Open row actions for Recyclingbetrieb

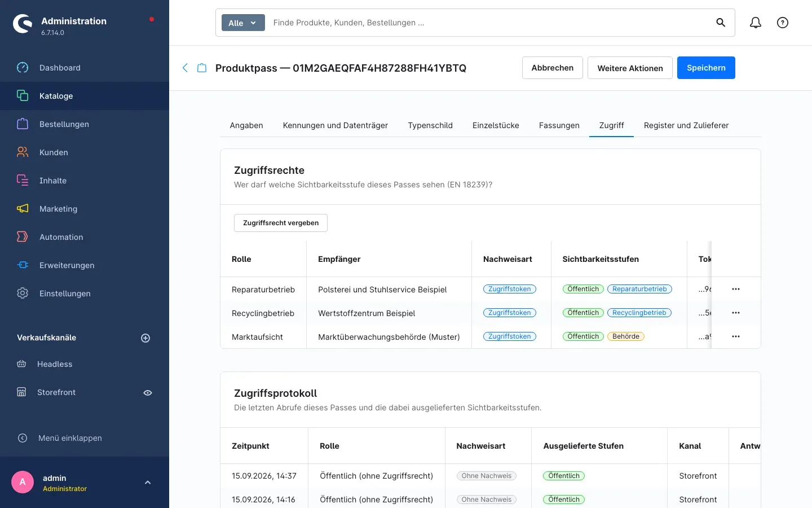(x=736, y=313)
